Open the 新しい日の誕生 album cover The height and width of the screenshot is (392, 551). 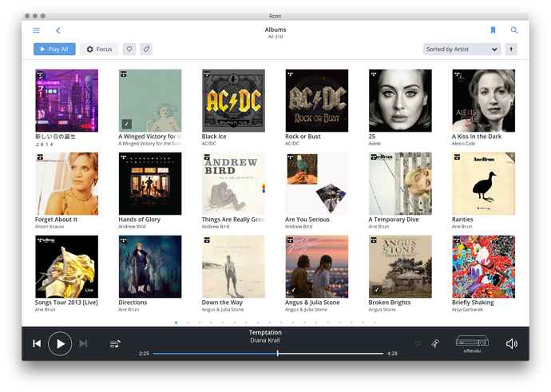point(67,101)
